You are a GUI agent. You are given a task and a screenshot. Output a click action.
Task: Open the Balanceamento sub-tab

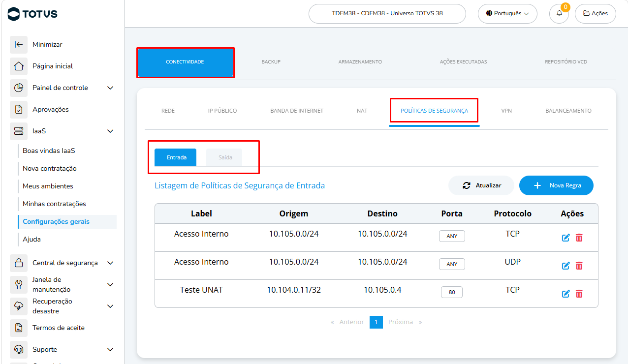(568, 111)
